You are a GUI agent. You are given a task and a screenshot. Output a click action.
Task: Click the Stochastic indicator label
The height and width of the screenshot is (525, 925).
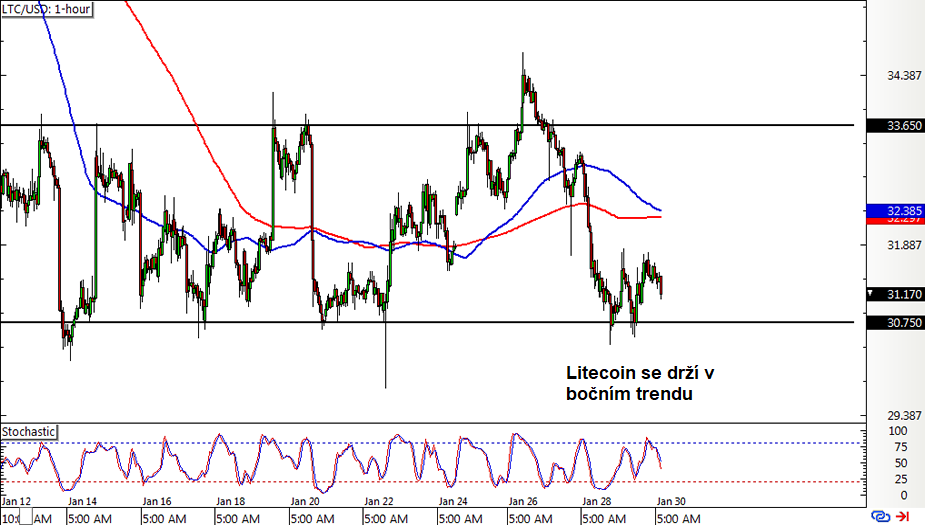28,432
